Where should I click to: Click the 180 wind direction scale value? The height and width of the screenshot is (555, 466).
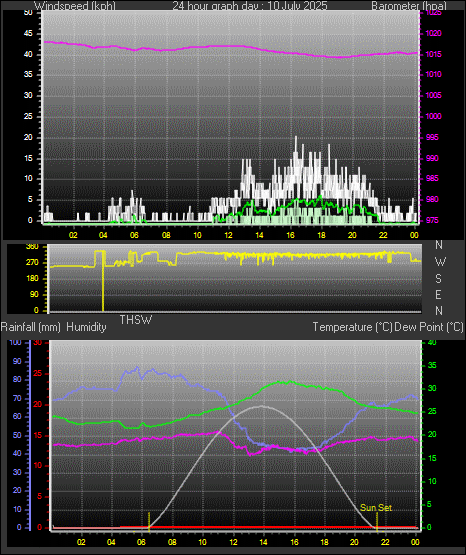tap(32, 279)
